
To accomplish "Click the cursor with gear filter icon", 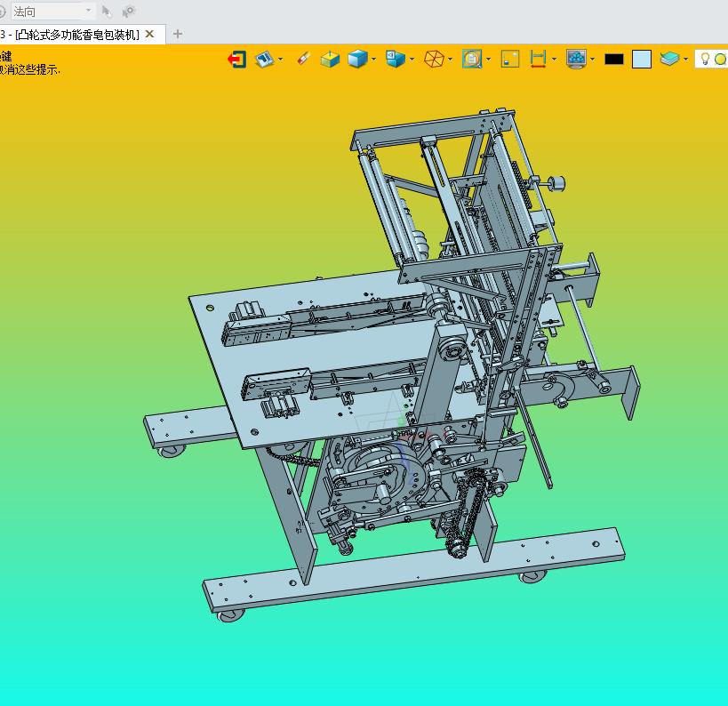I will coord(128,12).
